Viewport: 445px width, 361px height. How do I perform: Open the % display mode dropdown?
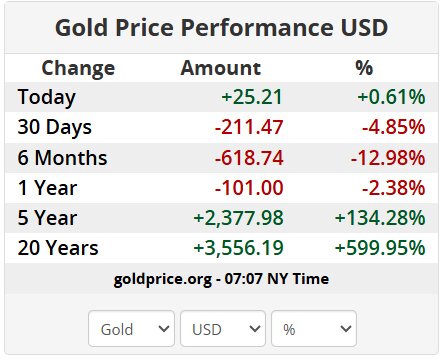pos(314,329)
